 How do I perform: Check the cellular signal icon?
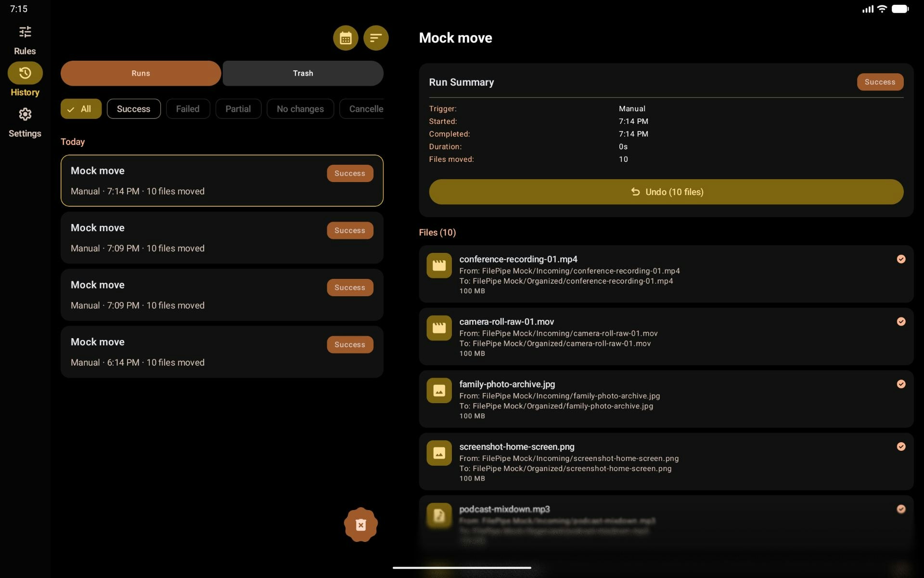click(868, 9)
